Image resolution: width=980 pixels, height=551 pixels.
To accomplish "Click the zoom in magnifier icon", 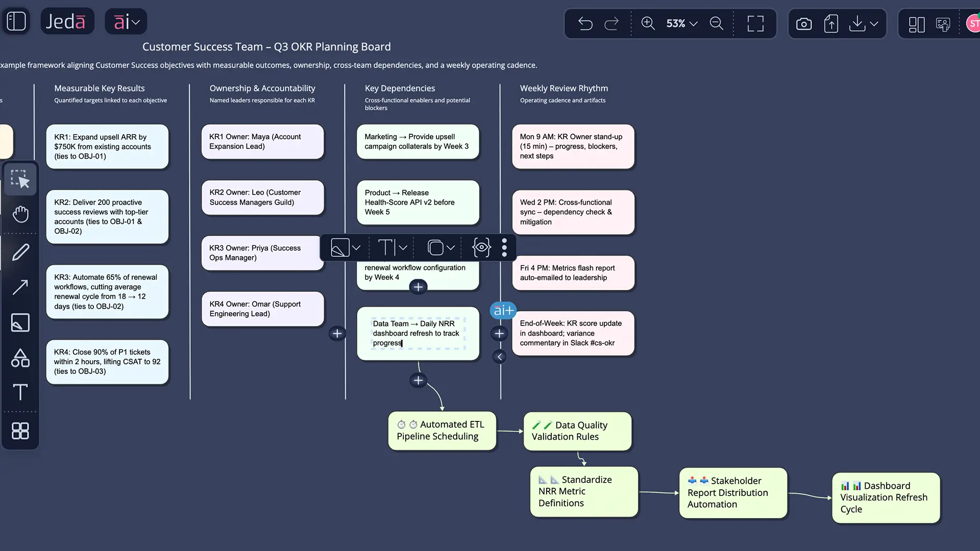I will coord(648,23).
